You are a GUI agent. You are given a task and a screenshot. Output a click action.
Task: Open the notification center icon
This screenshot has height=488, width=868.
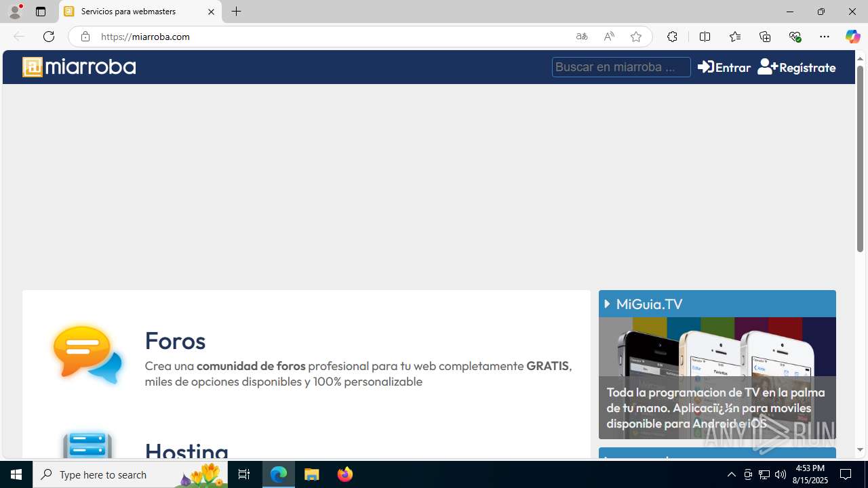(846, 474)
